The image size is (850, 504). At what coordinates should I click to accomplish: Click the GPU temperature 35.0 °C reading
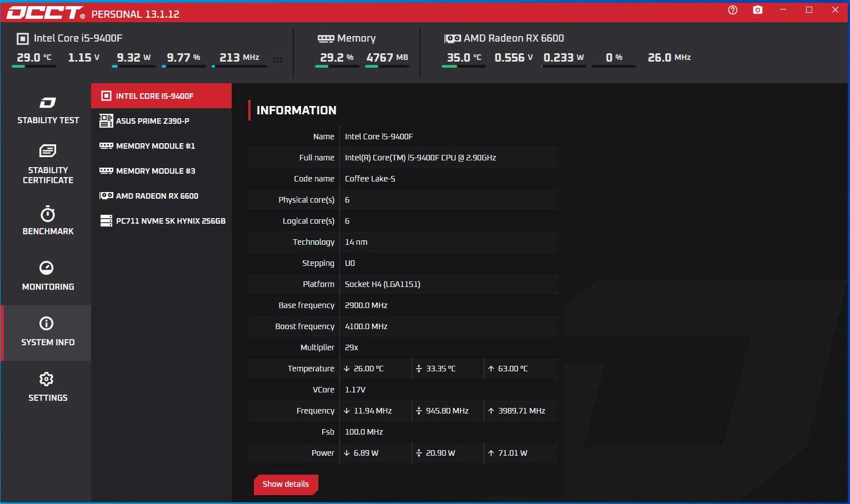pyautogui.click(x=464, y=58)
